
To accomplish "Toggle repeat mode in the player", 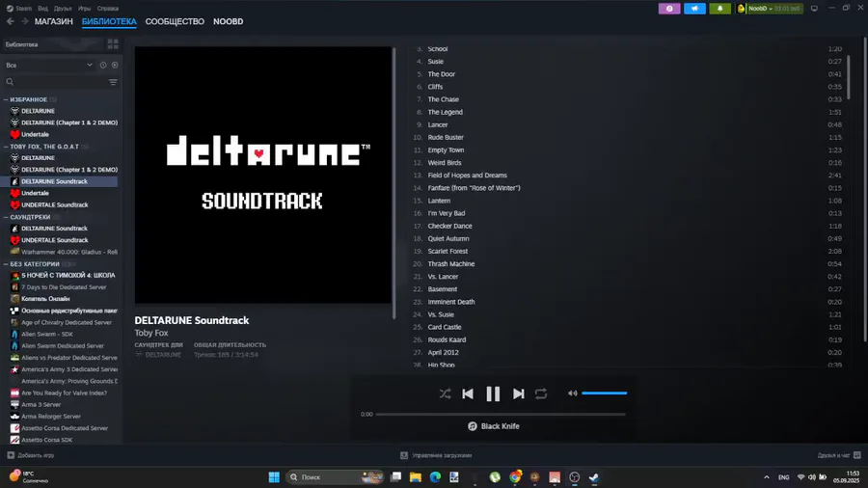I will point(541,393).
